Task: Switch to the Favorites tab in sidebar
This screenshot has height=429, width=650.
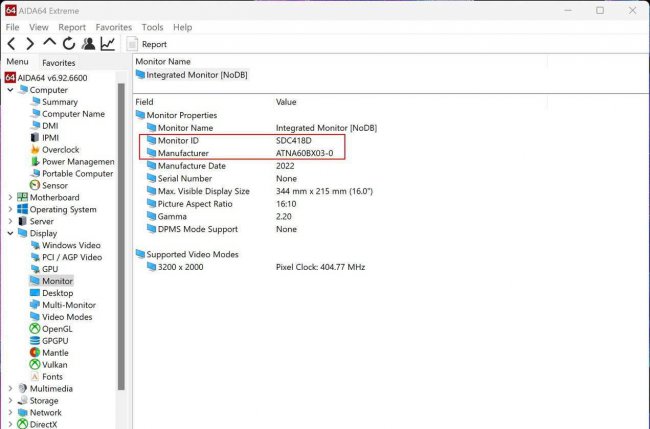Action: coord(58,63)
